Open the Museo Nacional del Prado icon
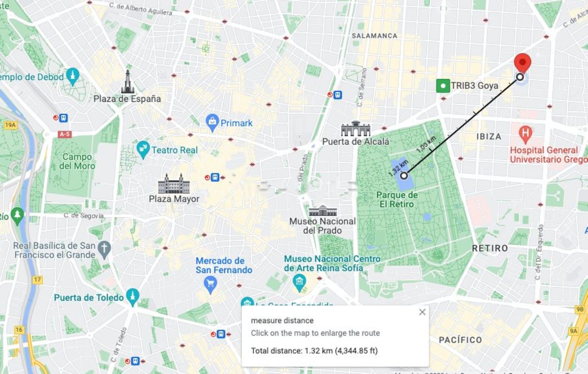The height and width of the screenshot is (374, 588). [x=323, y=211]
